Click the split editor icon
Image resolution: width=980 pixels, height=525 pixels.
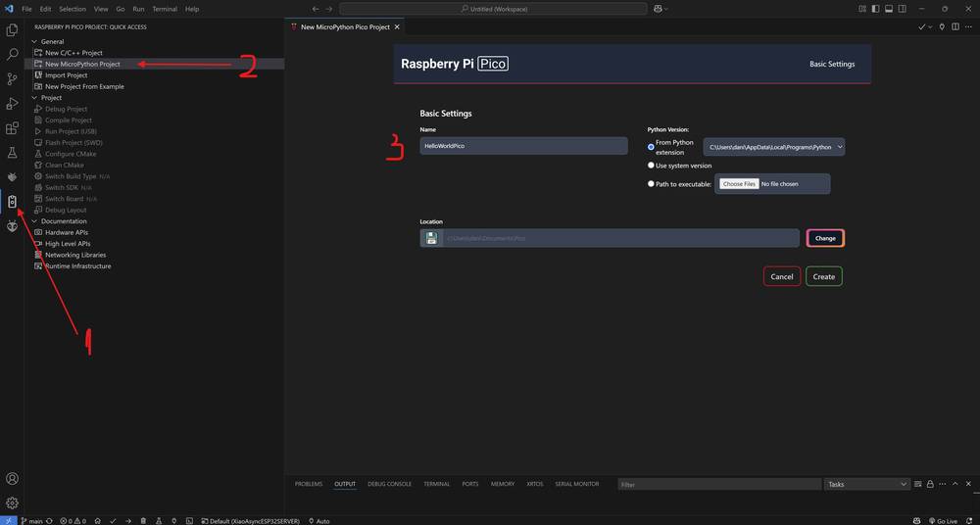click(955, 26)
